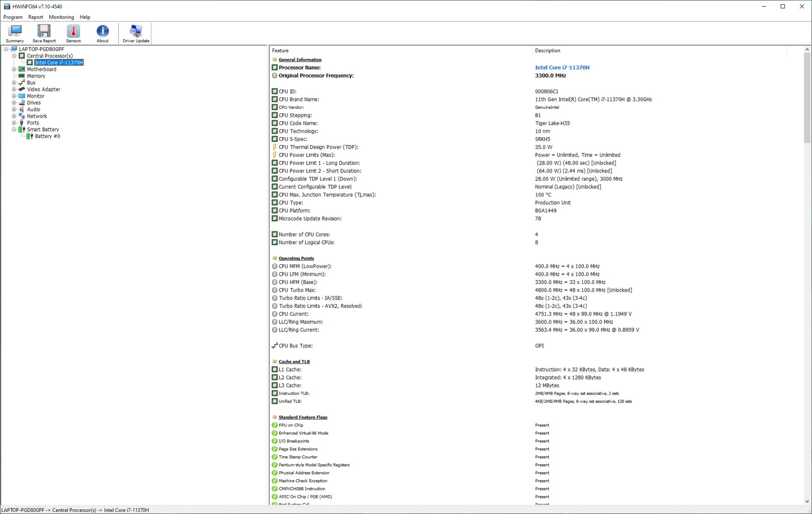Image resolution: width=812 pixels, height=514 pixels.
Task: Click the chip icon next to Processor Name
Action: click(x=275, y=67)
